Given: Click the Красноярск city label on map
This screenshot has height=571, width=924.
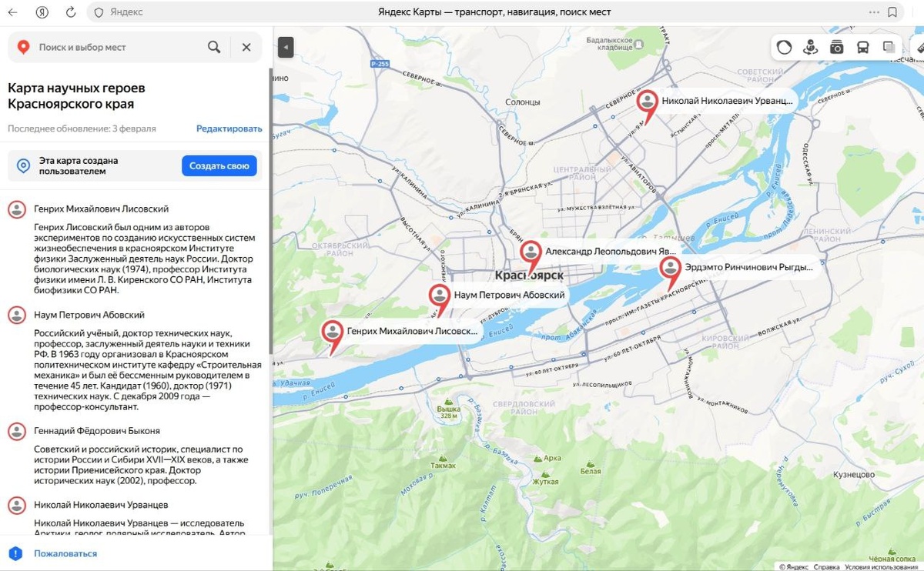Looking at the screenshot, I should tap(530, 275).
